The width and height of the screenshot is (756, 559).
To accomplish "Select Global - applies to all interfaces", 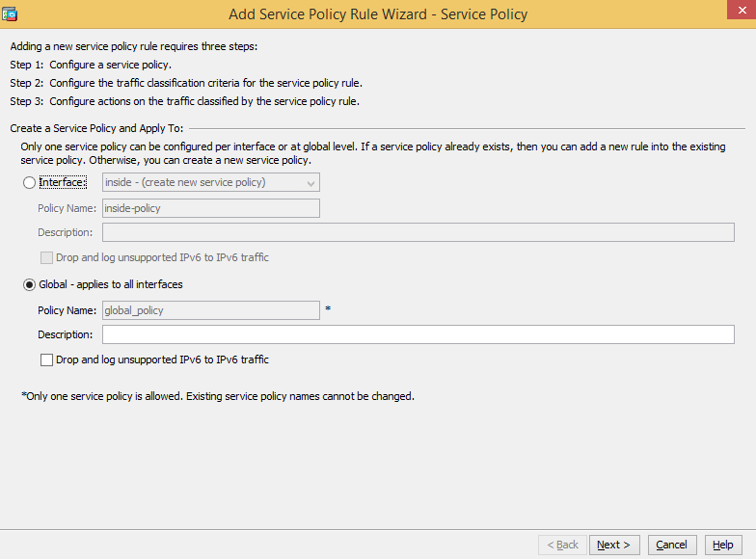I will [x=30, y=284].
